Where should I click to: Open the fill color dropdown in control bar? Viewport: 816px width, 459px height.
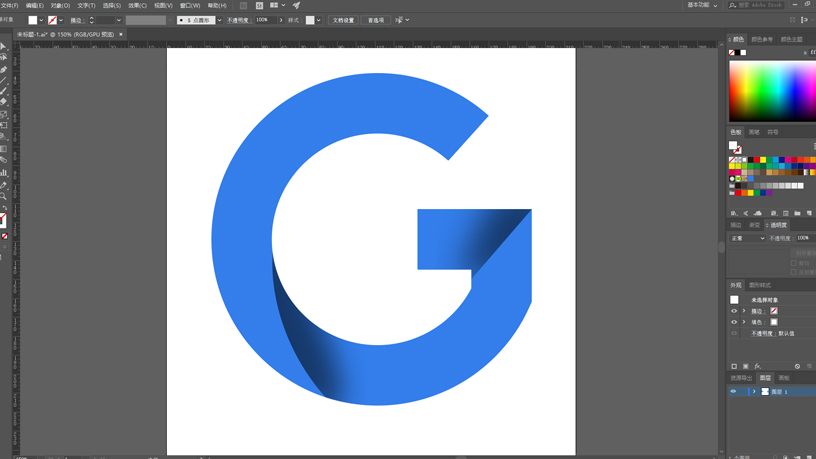pos(41,20)
